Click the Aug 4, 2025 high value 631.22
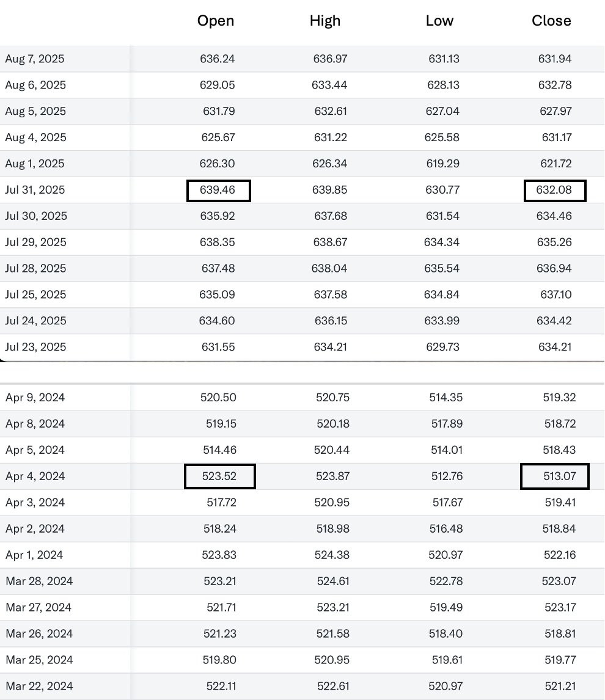The width and height of the screenshot is (605, 700). click(x=330, y=137)
